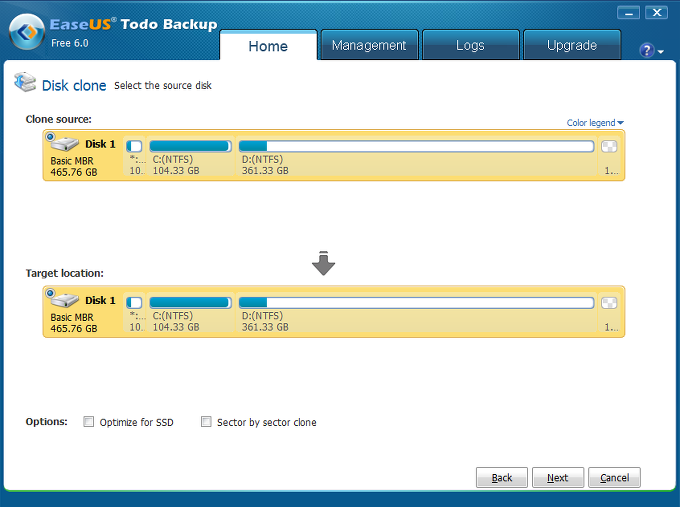Select C:(NTFS) usage bar in Clone source

coord(190,146)
